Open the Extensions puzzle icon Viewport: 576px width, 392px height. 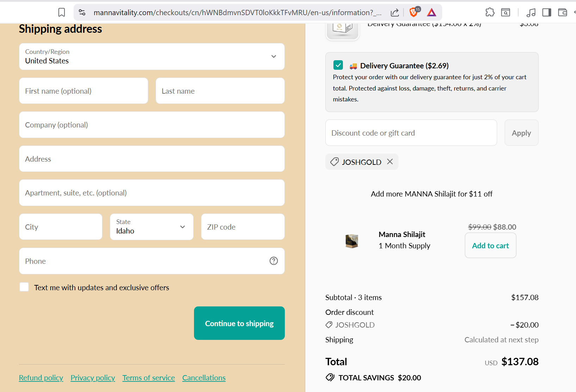490,13
